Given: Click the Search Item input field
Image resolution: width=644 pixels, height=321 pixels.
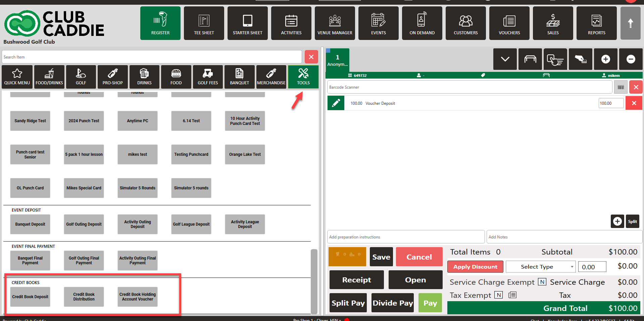Looking at the screenshot, I should pyautogui.click(x=152, y=57).
